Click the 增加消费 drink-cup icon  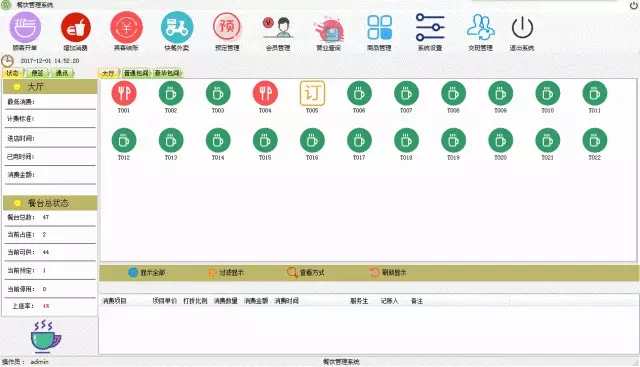[76, 27]
